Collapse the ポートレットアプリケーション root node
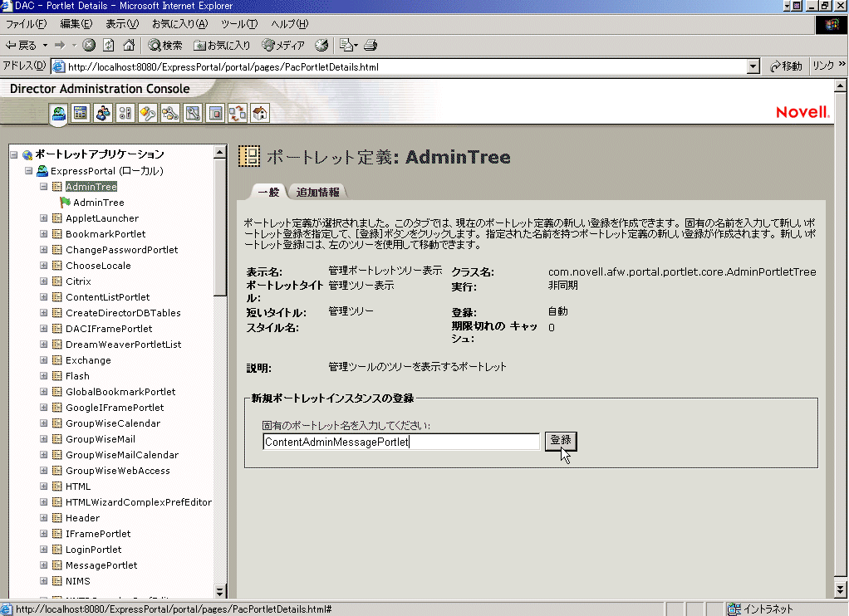Viewport: 849px width, 616px height. pos(14,154)
